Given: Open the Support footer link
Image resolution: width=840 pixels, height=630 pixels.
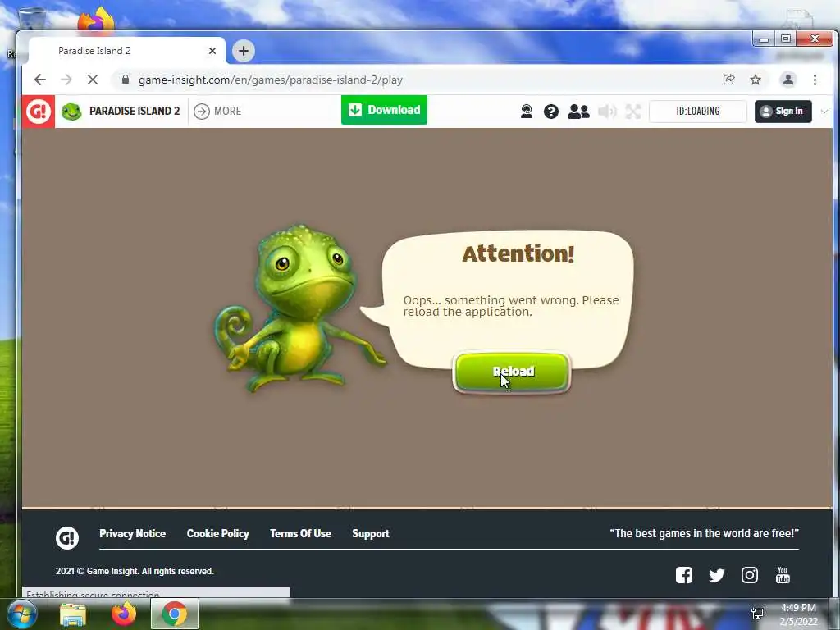Looking at the screenshot, I should (x=371, y=533).
